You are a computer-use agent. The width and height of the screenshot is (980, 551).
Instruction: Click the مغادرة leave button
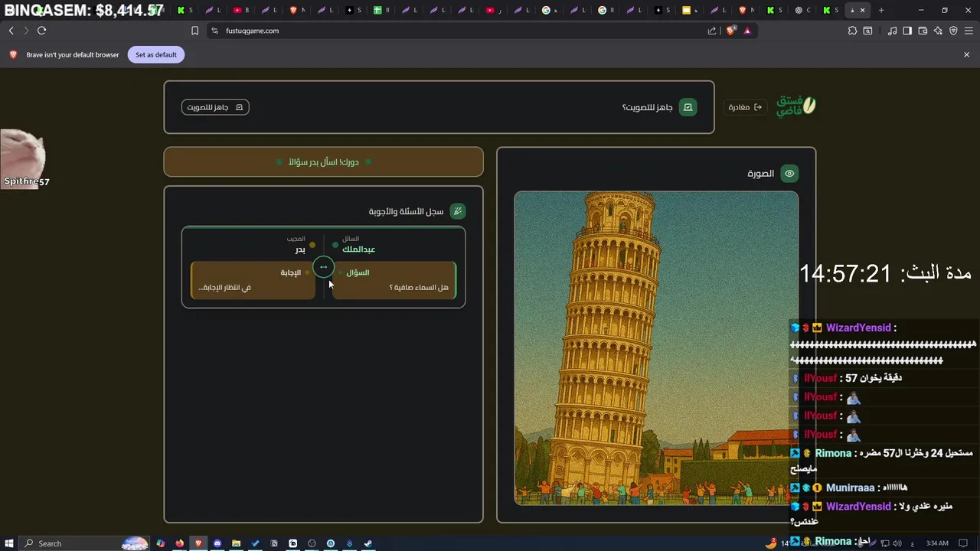pos(745,107)
